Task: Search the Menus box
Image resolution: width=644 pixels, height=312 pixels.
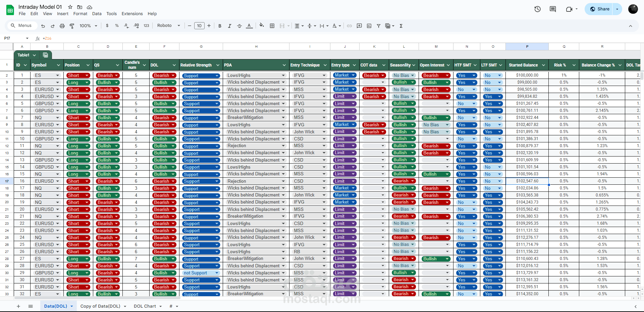Action: (x=22, y=26)
